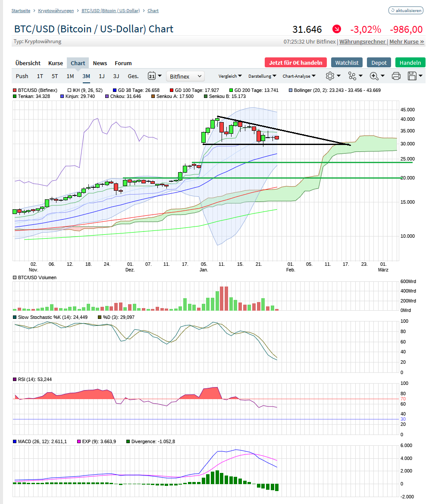Viewport: 429px width, 504px height.
Task: Open the chart settings gear icon
Action: 330,76
